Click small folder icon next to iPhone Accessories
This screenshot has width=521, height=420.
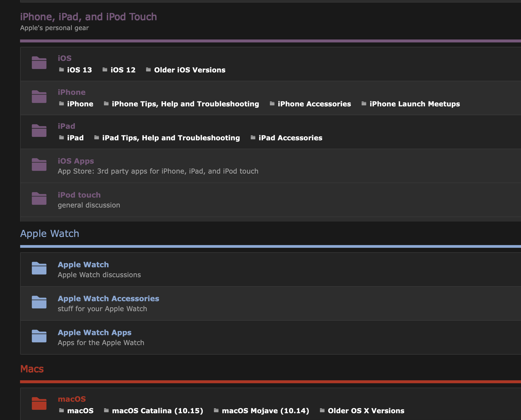coord(272,104)
